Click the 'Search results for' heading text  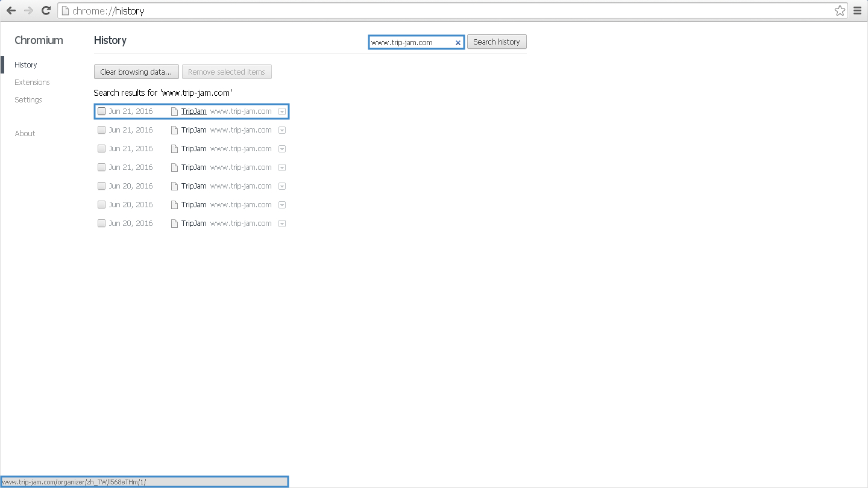coord(163,93)
